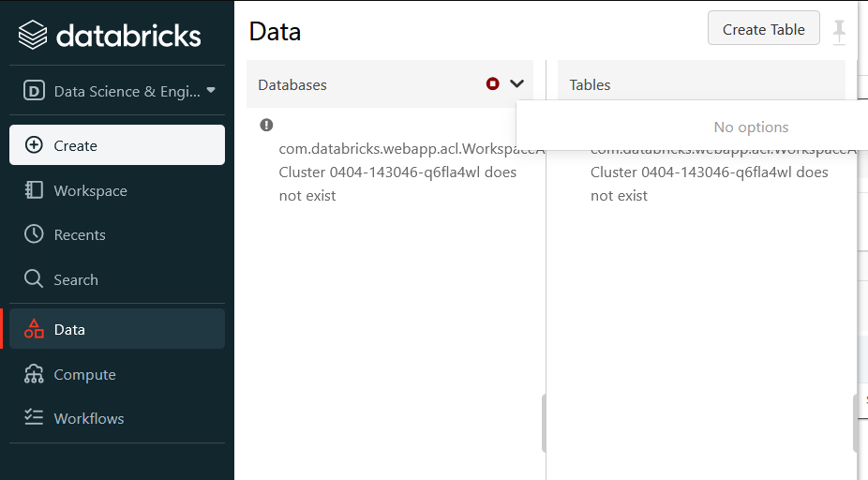Click the Search magnifier in sidebar
Screen dimensions: 868x480
(x=34, y=279)
